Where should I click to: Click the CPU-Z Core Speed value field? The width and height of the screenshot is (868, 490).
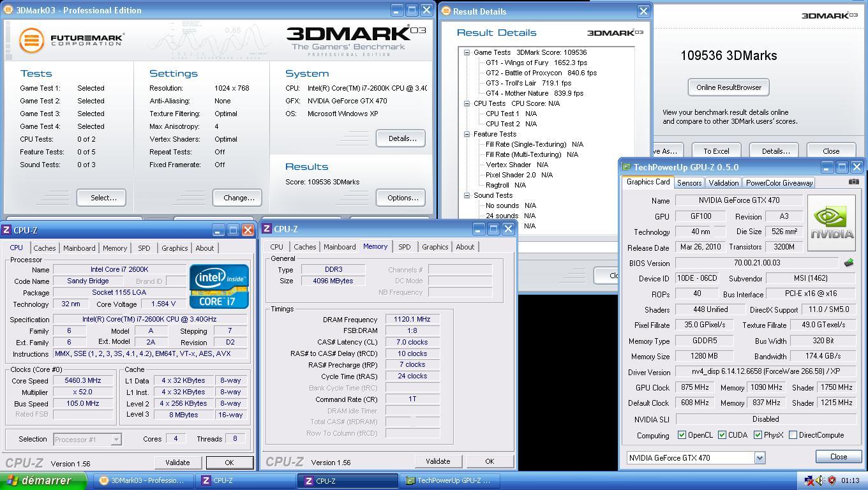pyautogui.click(x=83, y=381)
